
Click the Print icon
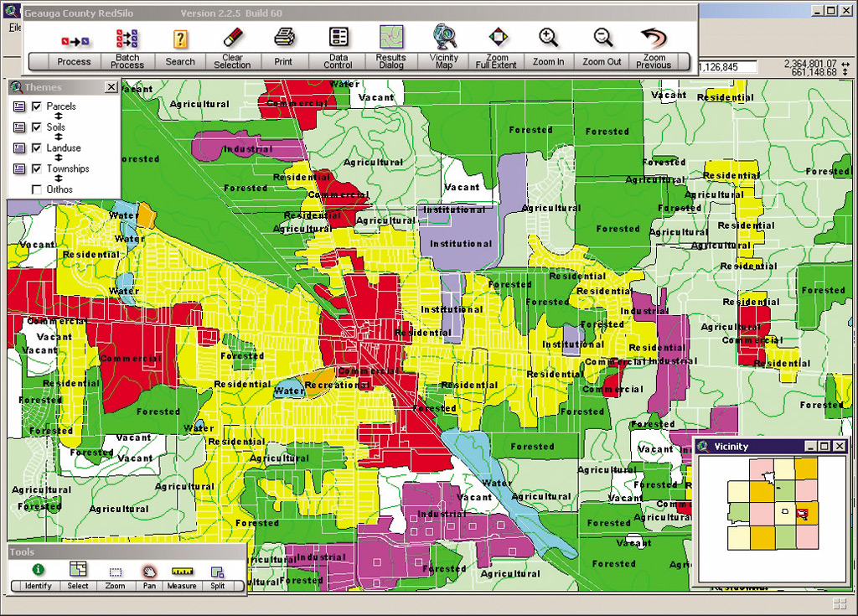(x=284, y=38)
